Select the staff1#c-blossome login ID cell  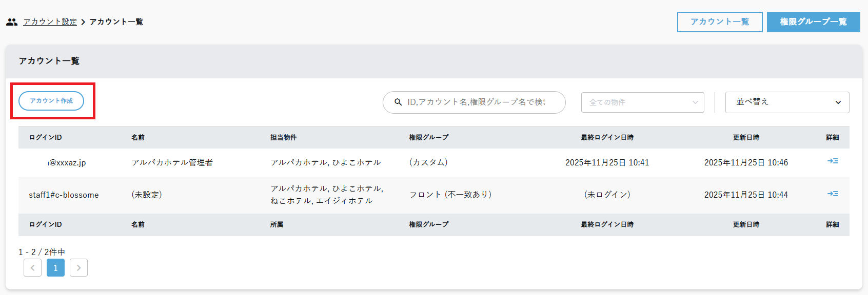[x=64, y=195]
